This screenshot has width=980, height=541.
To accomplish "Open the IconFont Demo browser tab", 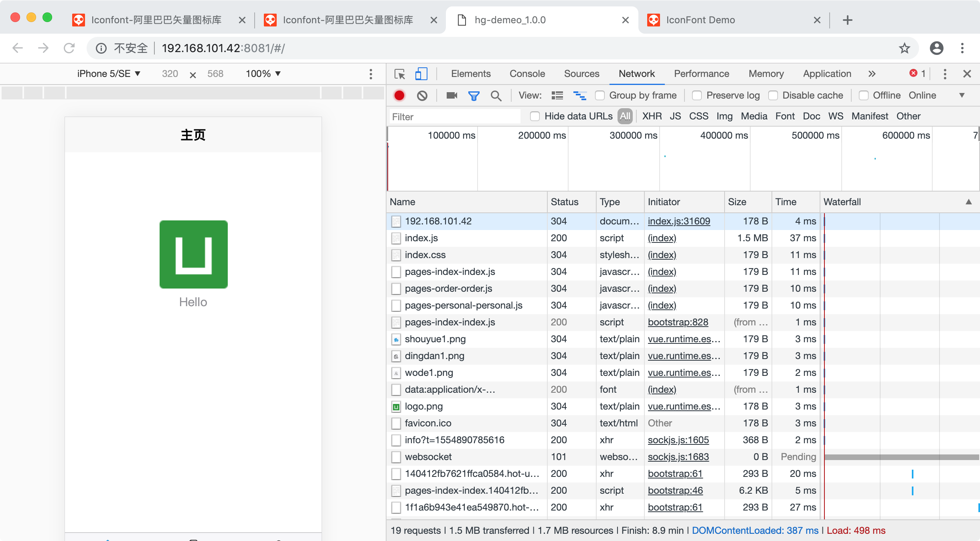I will [700, 20].
